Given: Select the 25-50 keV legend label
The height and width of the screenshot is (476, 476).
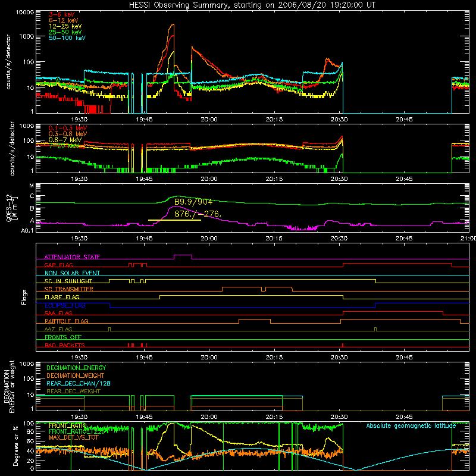Looking at the screenshot, I should point(65,32).
